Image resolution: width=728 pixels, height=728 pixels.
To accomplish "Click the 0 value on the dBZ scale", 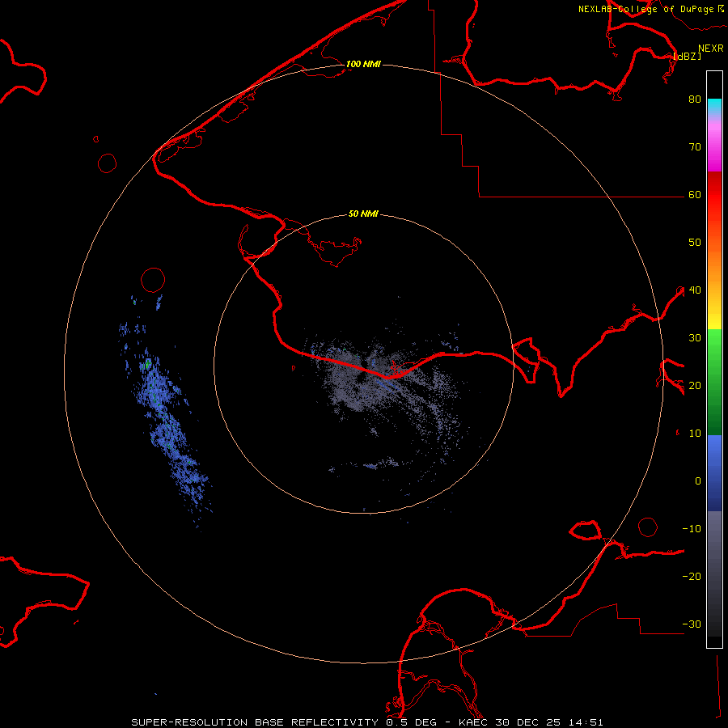I will pos(698,481).
